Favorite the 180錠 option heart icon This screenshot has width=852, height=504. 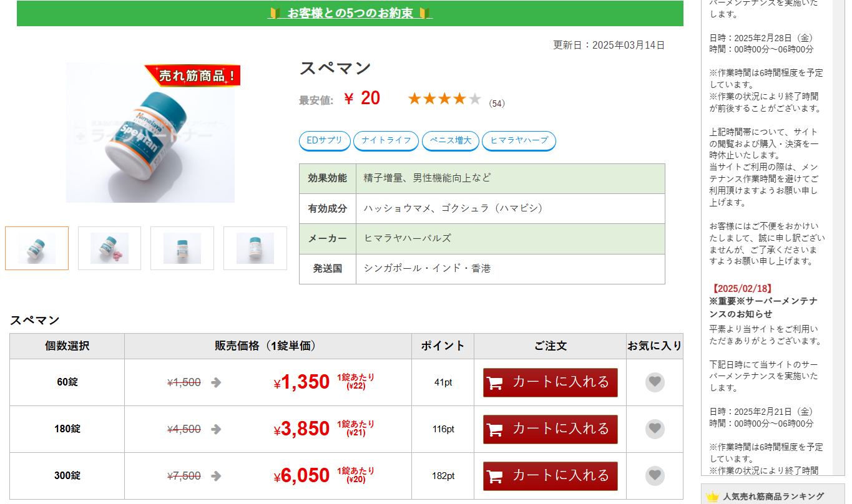655,429
